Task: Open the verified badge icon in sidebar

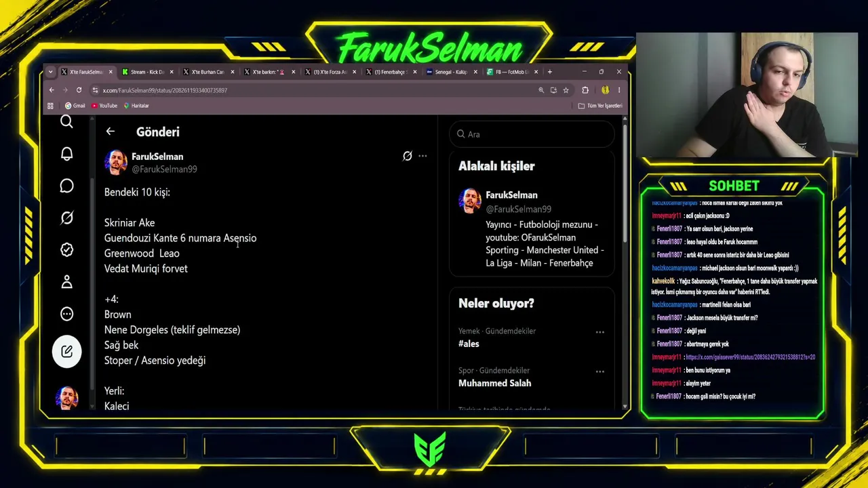Action: [66, 250]
